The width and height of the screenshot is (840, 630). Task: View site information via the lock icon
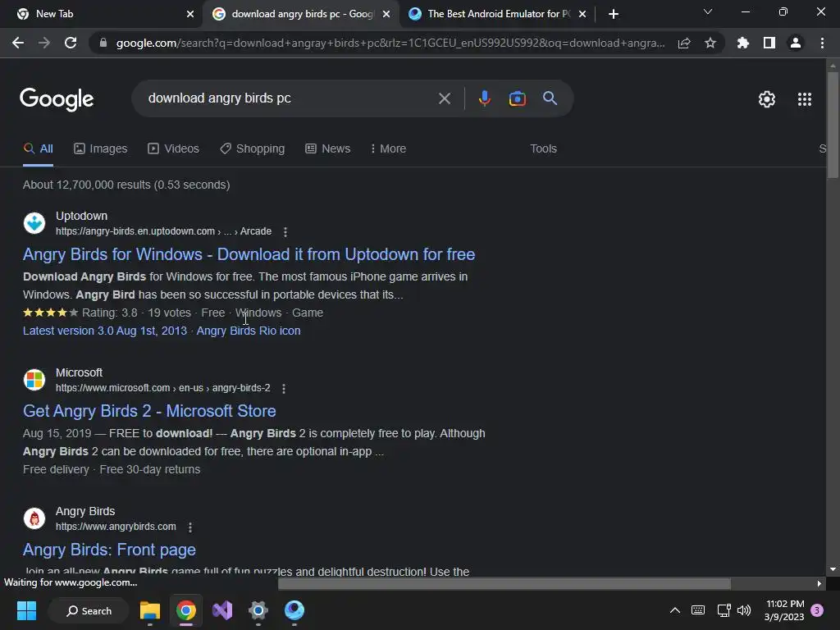(103, 43)
